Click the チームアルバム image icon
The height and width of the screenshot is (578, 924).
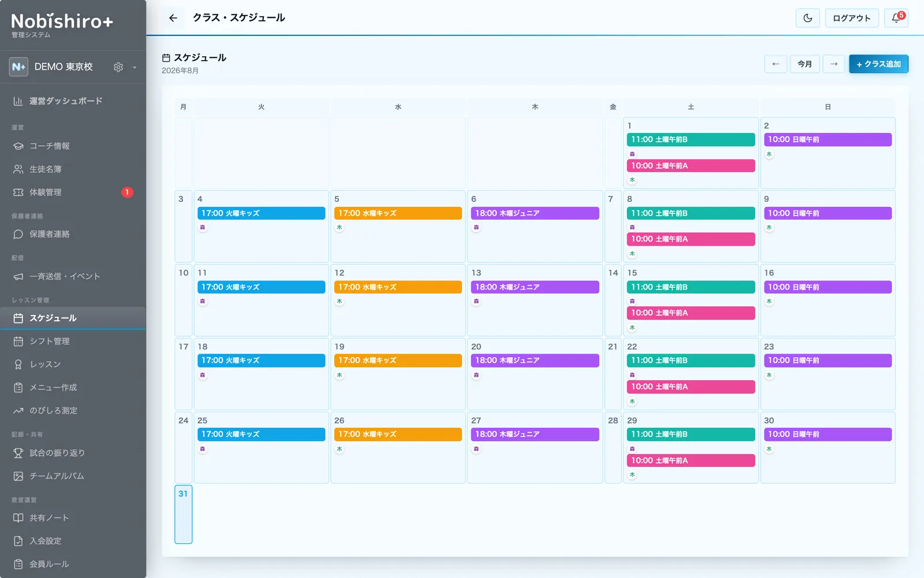coord(18,476)
